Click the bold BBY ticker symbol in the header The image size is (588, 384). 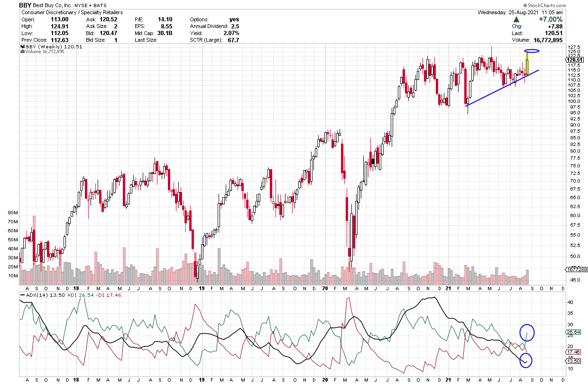tap(25, 5)
